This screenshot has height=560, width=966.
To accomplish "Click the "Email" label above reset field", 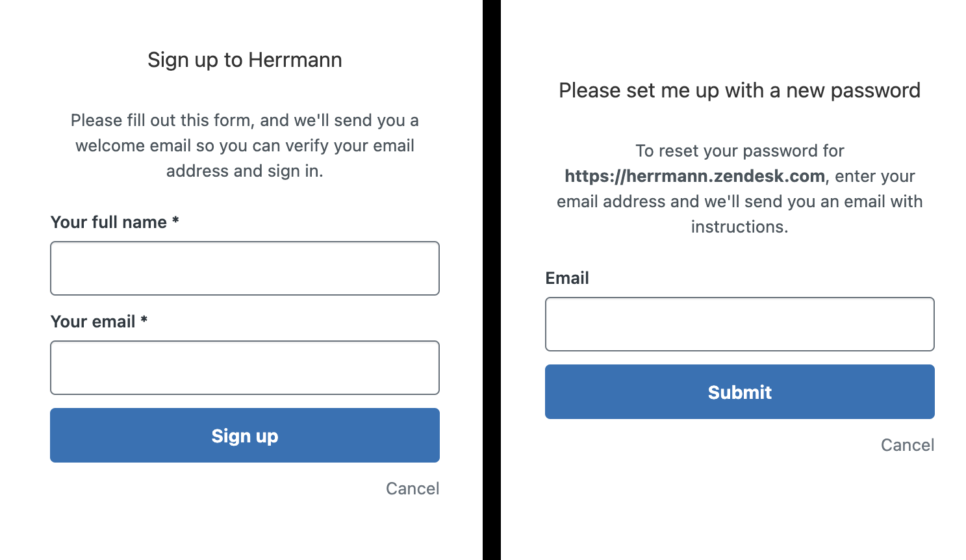I will (x=567, y=278).
